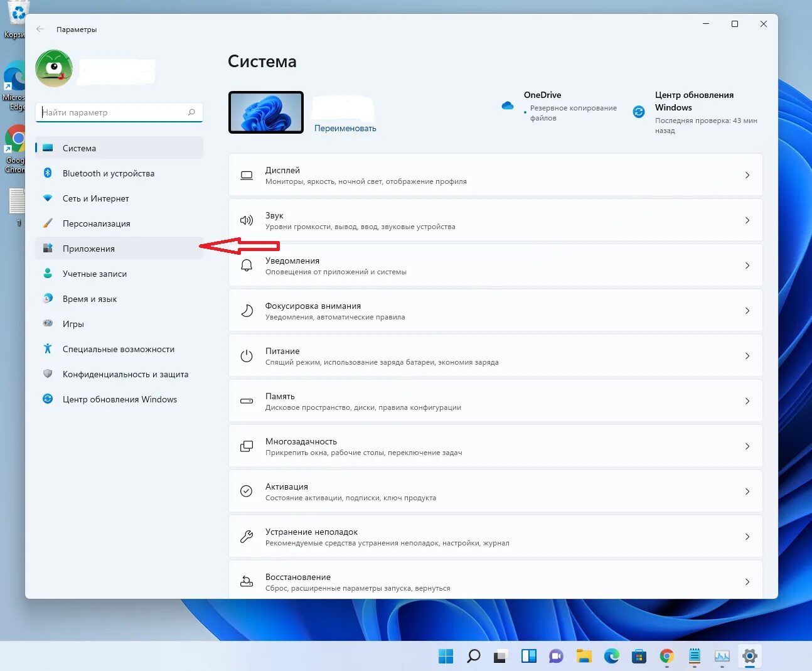Click the wrench icon for Устранение неполадок
812x671 pixels.
click(x=247, y=537)
